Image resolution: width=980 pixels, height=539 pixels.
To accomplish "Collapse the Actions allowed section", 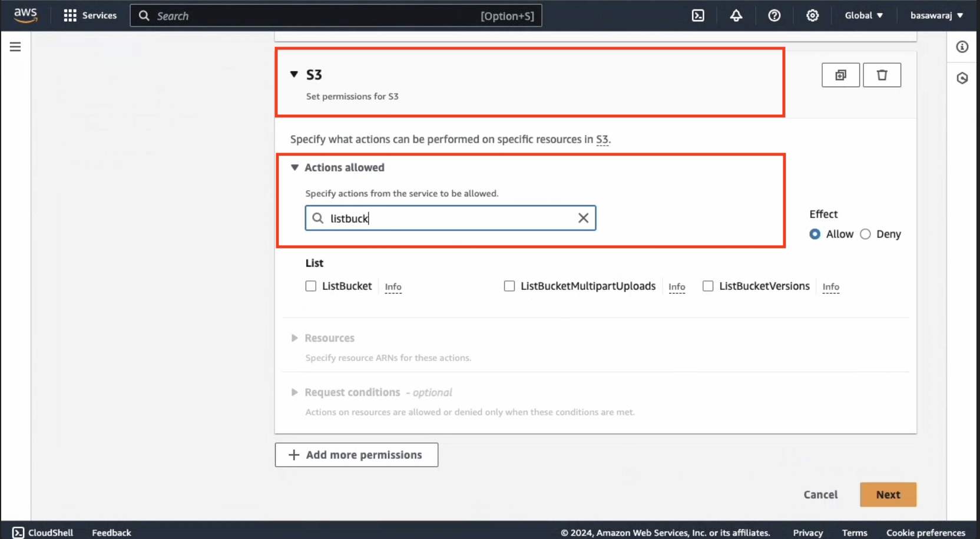I will [x=294, y=167].
